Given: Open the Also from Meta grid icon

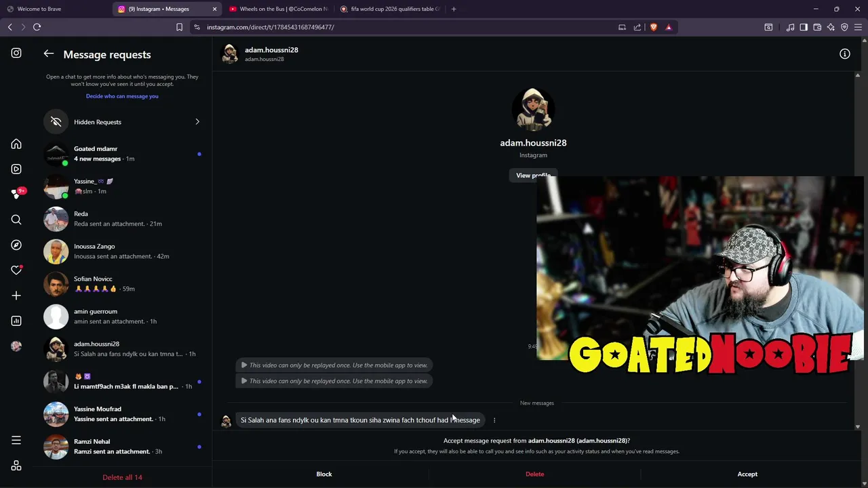Looking at the screenshot, I should (x=16, y=466).
